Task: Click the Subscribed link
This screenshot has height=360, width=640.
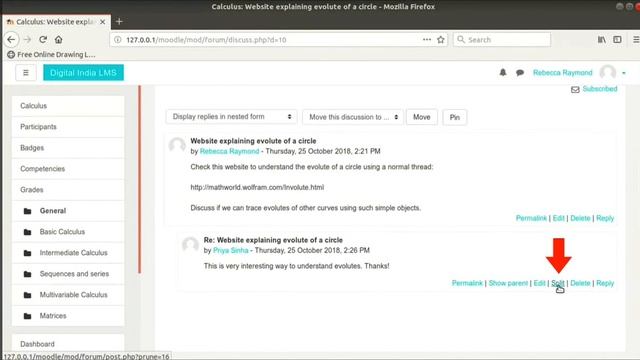Action: (x=600, y=89)
